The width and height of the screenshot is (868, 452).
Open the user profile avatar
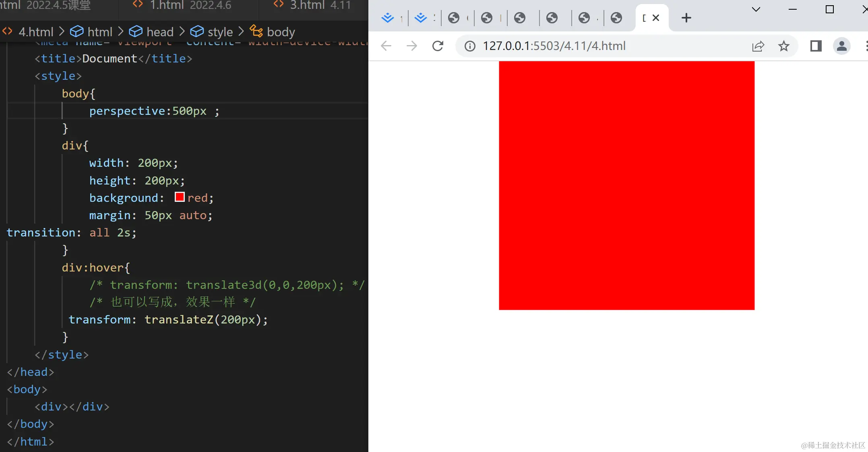click(841, 46)
